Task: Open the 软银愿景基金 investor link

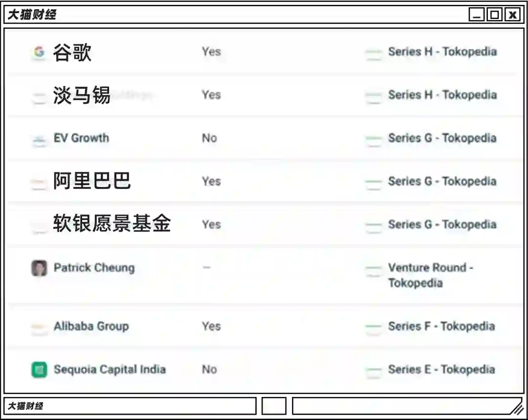Action: (x=112, y=223)
